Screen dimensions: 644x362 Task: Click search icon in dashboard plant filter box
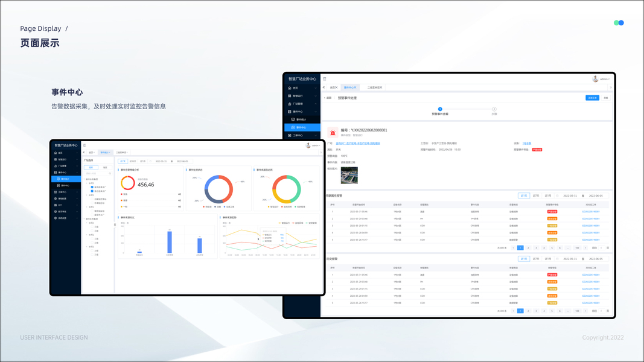pos(110,174)
